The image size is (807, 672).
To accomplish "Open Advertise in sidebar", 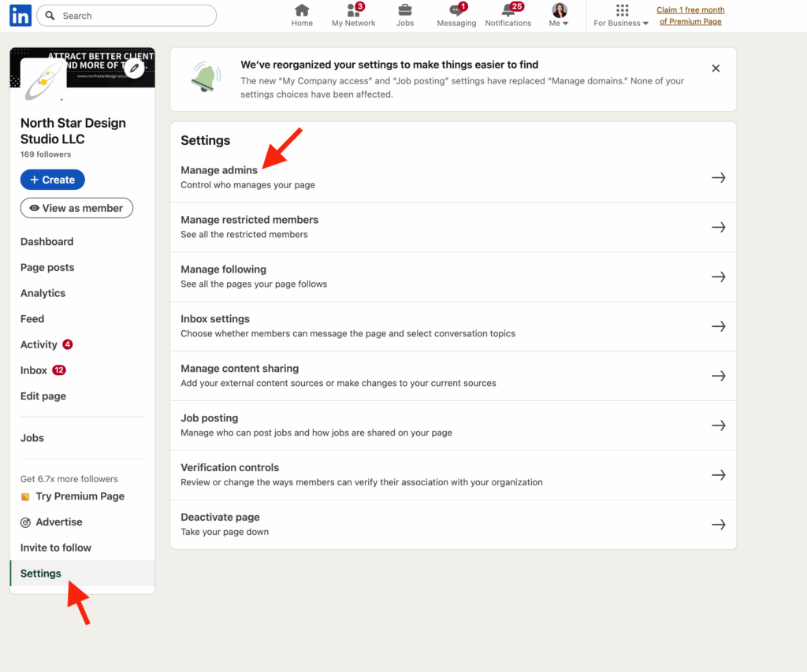I will pyautogui.click(x=59, y=522).
